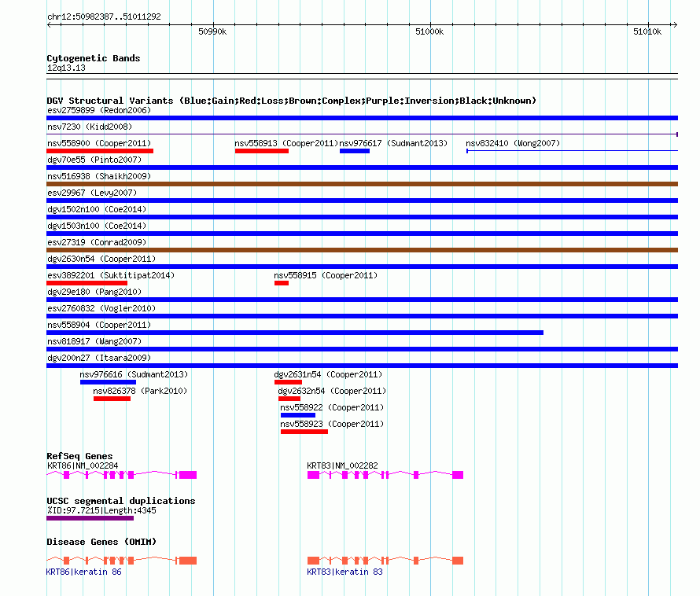Image resolution: width=700 pixels, height=596 pixels.
Task: Open the KRT83|keratin 83 OMIM link
Action: (344, 572)
